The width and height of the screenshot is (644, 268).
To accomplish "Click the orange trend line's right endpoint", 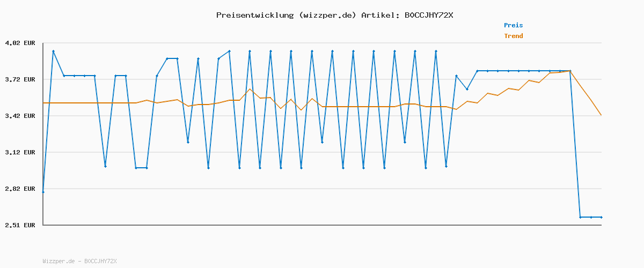I will pyautogui.click(x=601, y=115).
